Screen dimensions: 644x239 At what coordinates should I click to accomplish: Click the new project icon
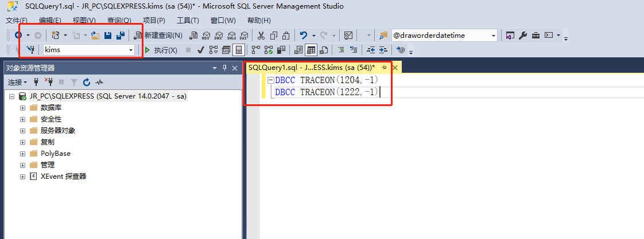(56, 36)
